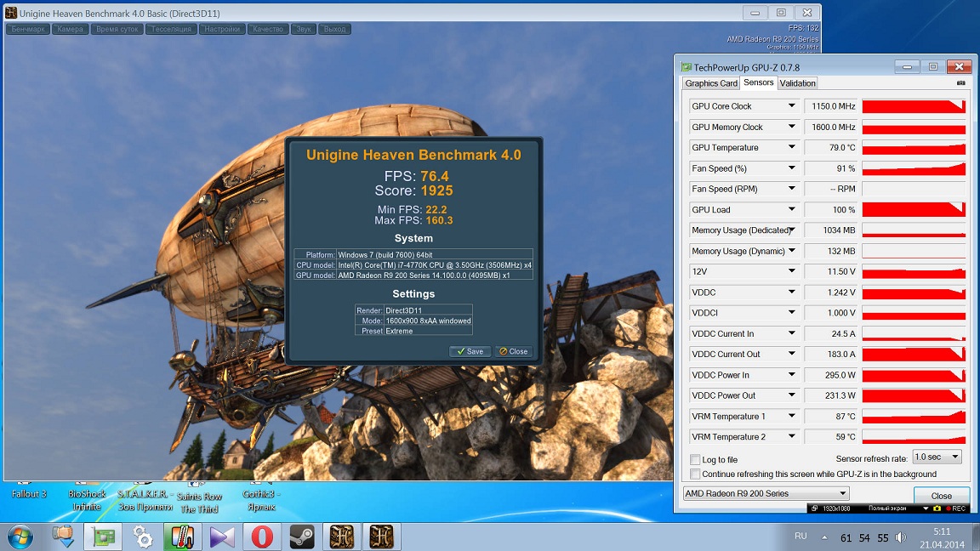The image size is (980, 551).
Task: Open the VDDC Current In dropdown
Action: tap(791, 333)
